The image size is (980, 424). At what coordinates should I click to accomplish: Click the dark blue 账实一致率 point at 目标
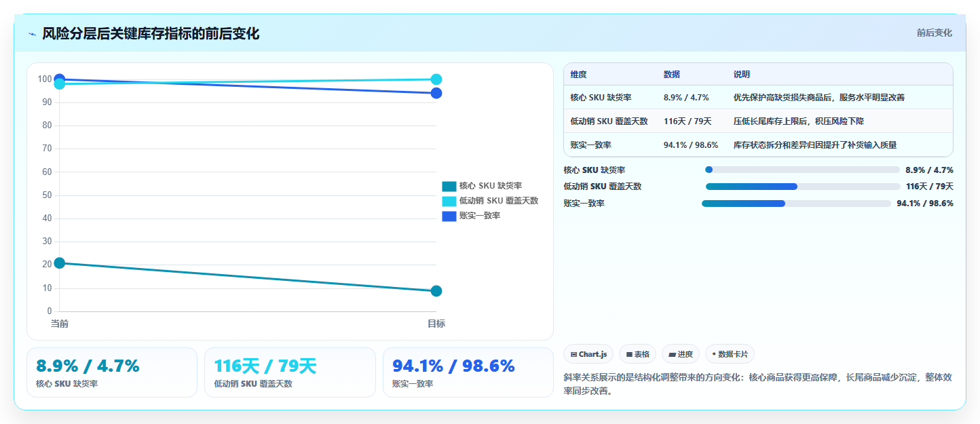pyautogui.click(x=436, y=93)
